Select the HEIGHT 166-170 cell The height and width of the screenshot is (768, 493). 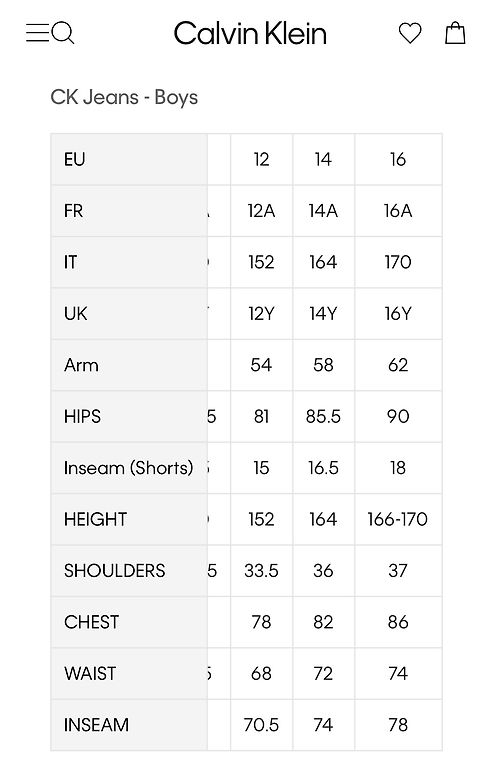pyautogui.click(x=398, y=519)
